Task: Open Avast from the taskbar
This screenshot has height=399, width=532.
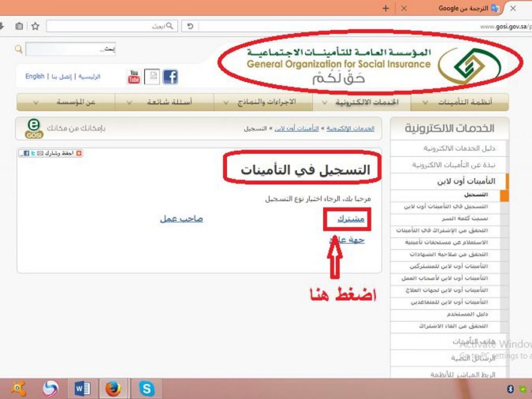Action: pos(18,389)
